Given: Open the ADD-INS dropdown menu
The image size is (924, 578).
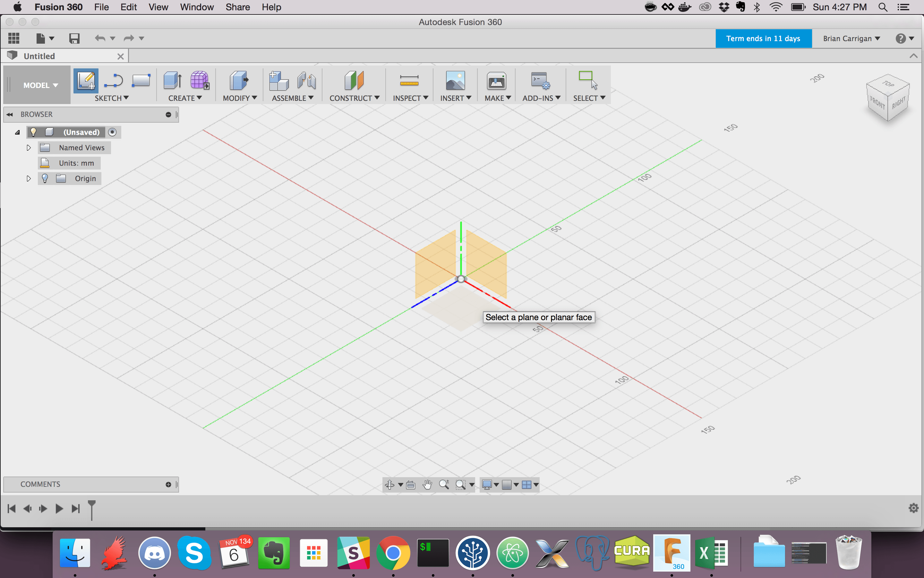Looking at the screenshot, I should (542, 98).
